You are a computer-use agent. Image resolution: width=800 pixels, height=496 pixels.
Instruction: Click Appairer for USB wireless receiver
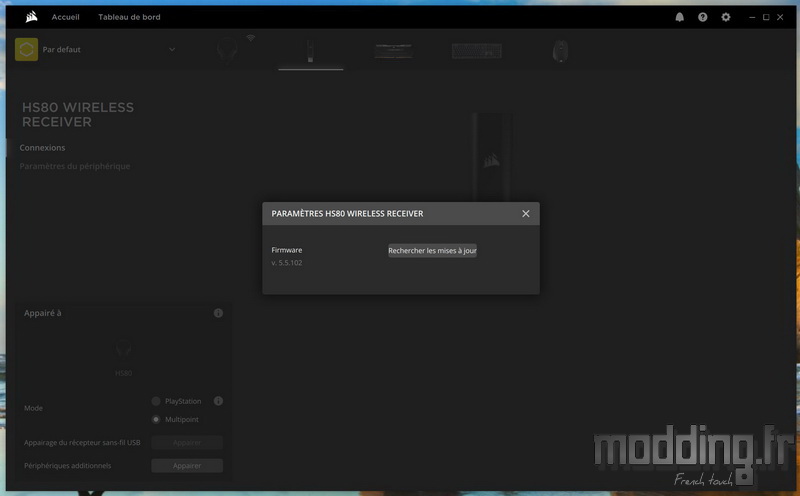[x=187, y=442]
